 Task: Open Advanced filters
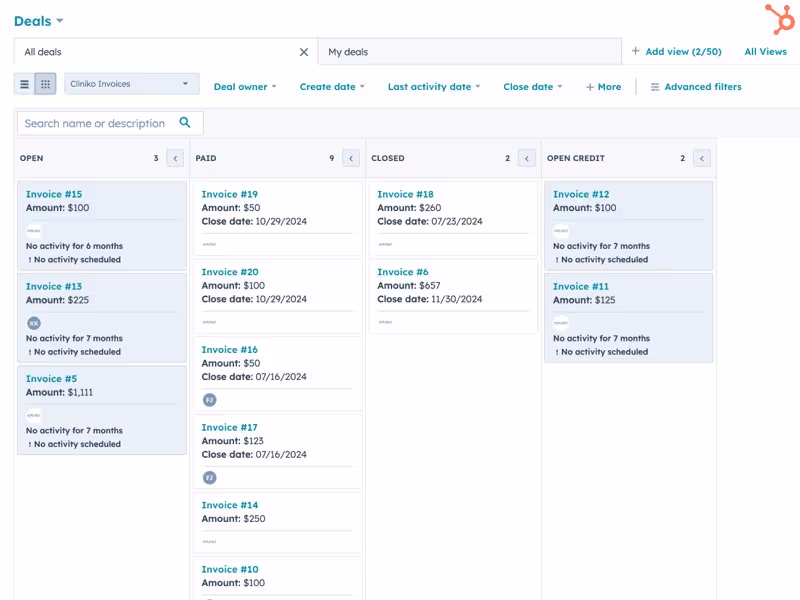pyautogui.click(x=696, y=87)
